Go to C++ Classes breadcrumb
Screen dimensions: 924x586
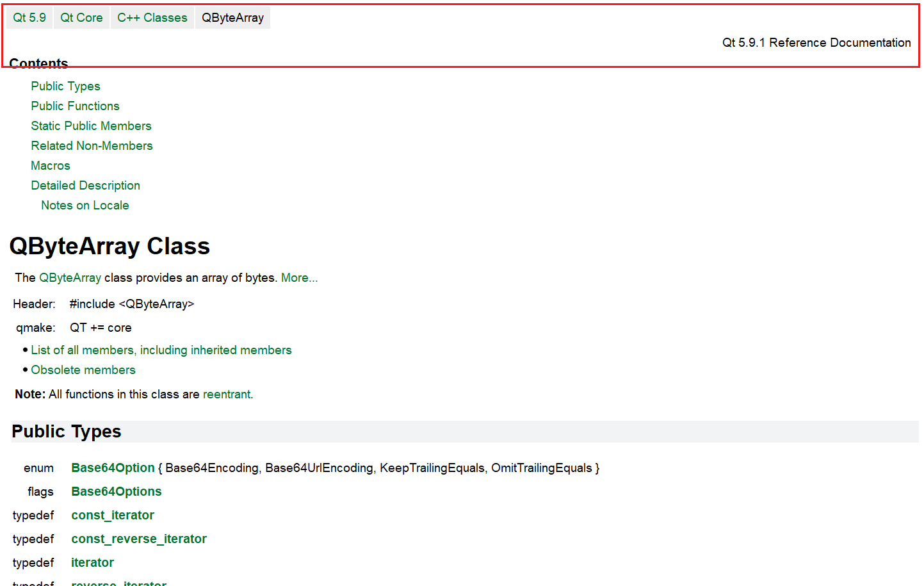pos(152,18)
